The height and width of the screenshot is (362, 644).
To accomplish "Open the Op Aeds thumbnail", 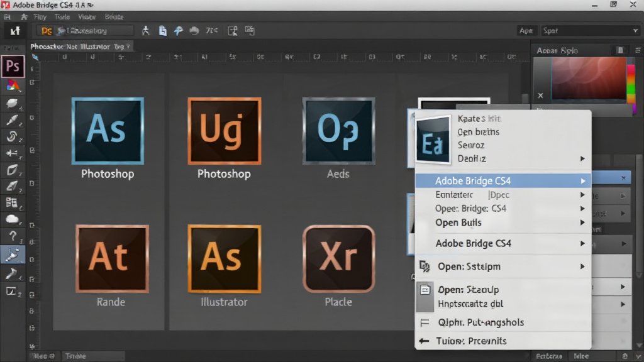I will pos(338,131).
